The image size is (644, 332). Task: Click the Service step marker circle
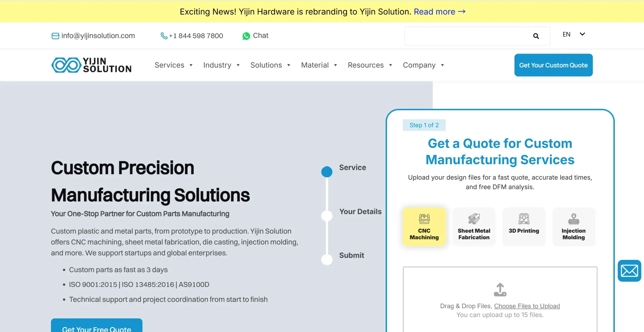[x=327, y=172]
